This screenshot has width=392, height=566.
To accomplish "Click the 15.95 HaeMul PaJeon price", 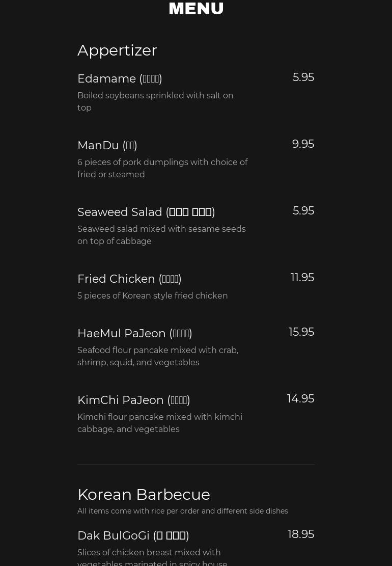I will coord(301,332).
